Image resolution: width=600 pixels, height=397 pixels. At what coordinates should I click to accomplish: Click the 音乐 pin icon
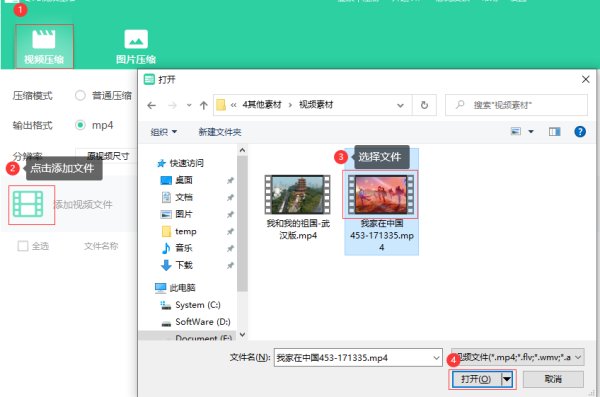coord(230,248)
